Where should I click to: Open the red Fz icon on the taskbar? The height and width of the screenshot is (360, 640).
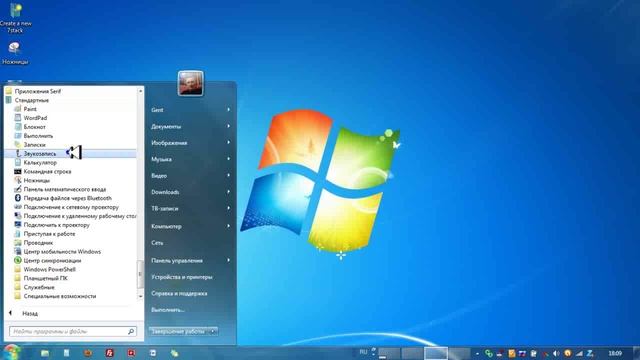(x=109, y=353)
